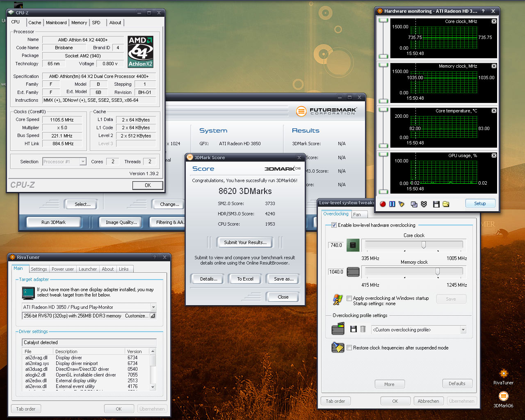Click the Tab order button in RivaTuner main window

pyautogui.click(x=26, y=409)
